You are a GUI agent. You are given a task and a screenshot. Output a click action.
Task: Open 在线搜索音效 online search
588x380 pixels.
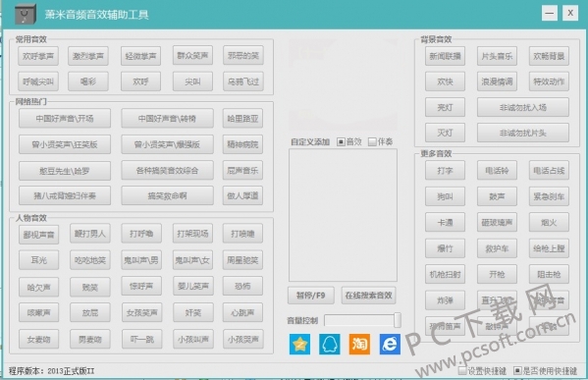click(369, 296)
